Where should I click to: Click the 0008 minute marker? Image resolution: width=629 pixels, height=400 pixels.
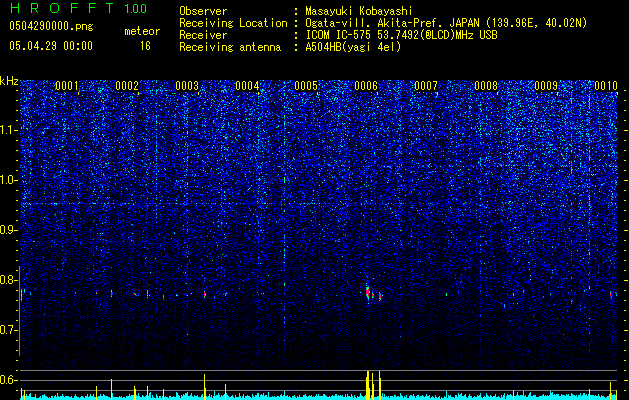click(486, 85)
